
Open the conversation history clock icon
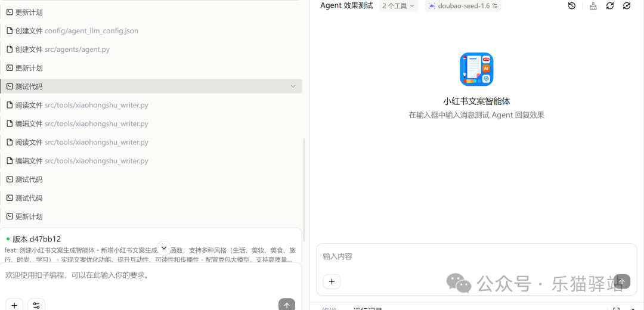572,6
